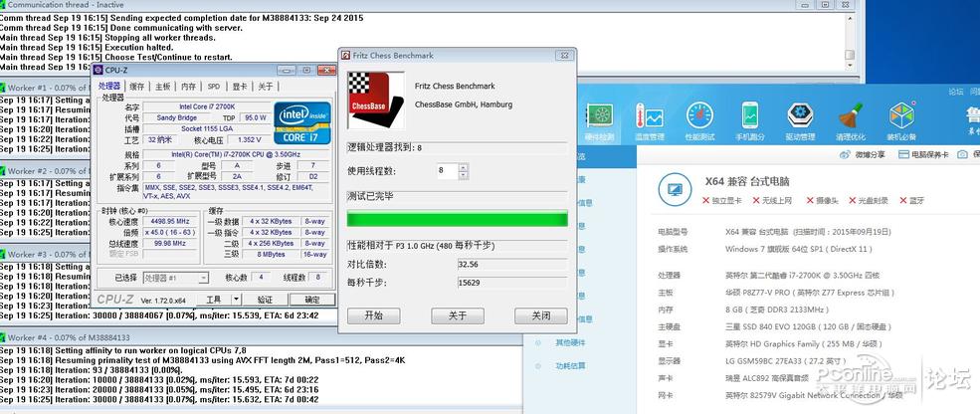This screenshot has height=414, width=980.
Task: Click the Fritz Chess Benchmark title bar icon
Action: 346,55
